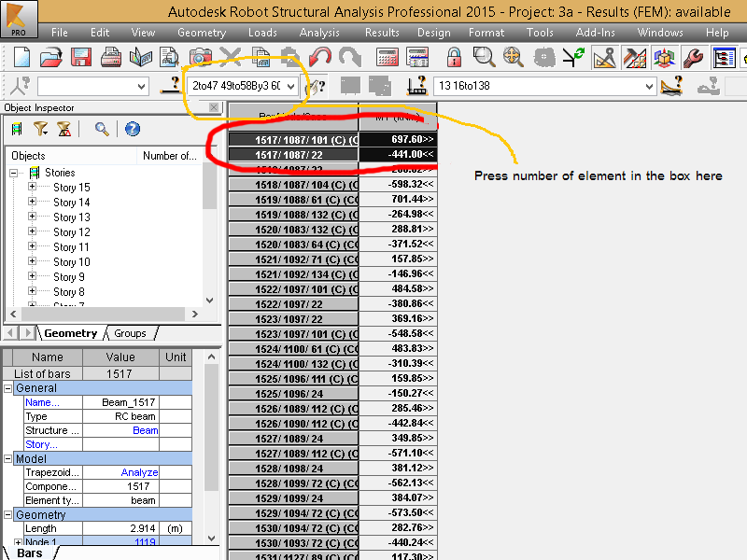
Task: Click the node selection icon beside the empty dropdown
Action: click(20, 86)
